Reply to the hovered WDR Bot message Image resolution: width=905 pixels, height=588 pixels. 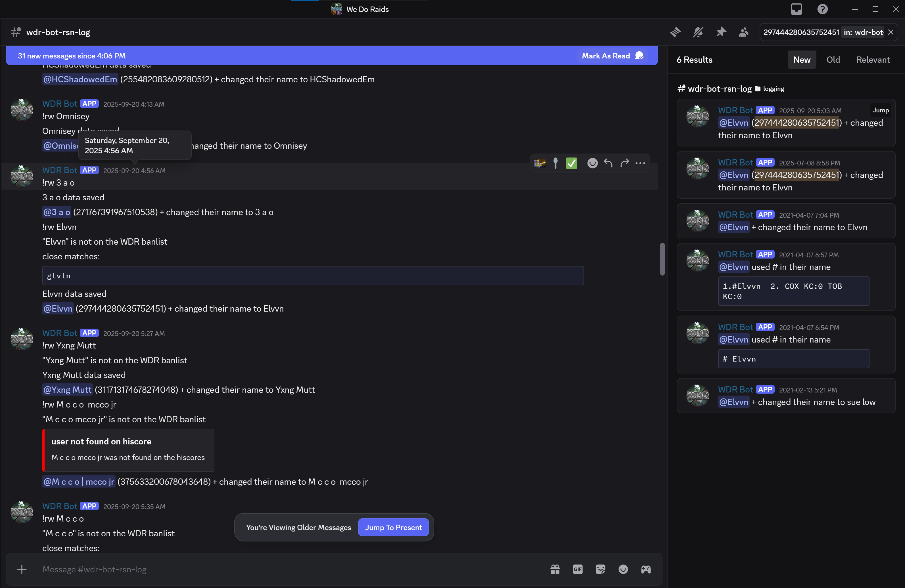609,163
